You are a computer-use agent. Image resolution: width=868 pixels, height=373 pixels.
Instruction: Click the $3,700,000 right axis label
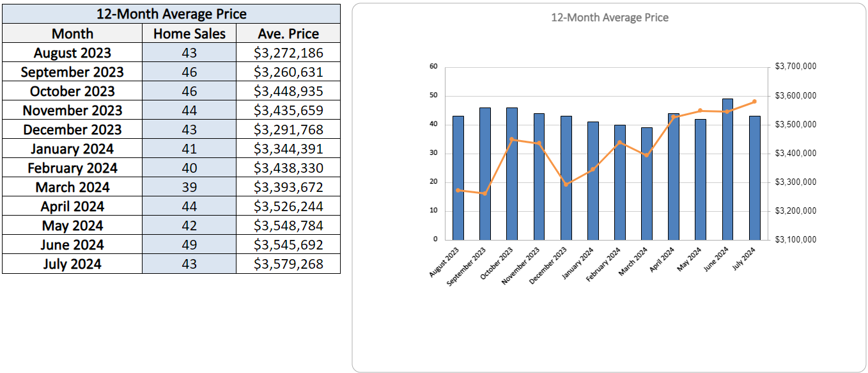[x=796, y=66]
